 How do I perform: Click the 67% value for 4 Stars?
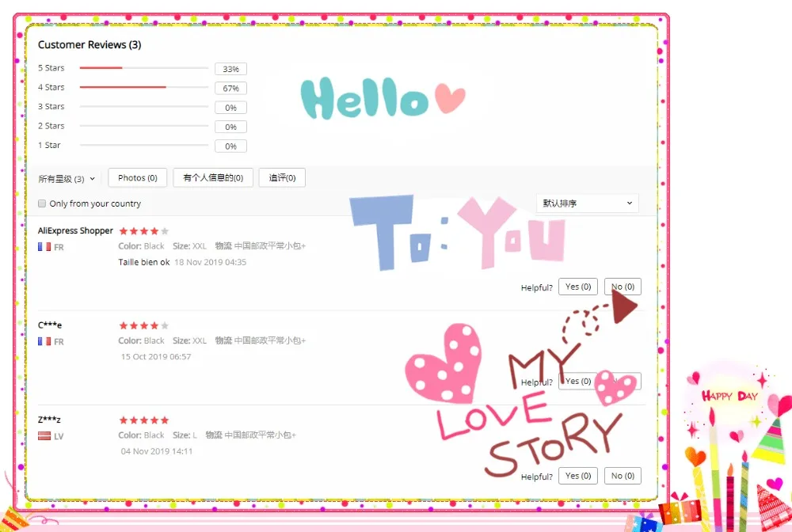coord(230,88)
